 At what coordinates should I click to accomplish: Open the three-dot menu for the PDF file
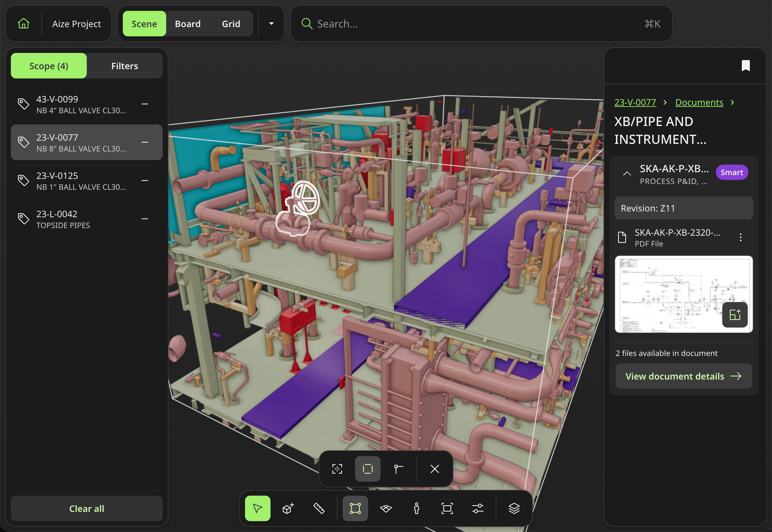(741, 237)
